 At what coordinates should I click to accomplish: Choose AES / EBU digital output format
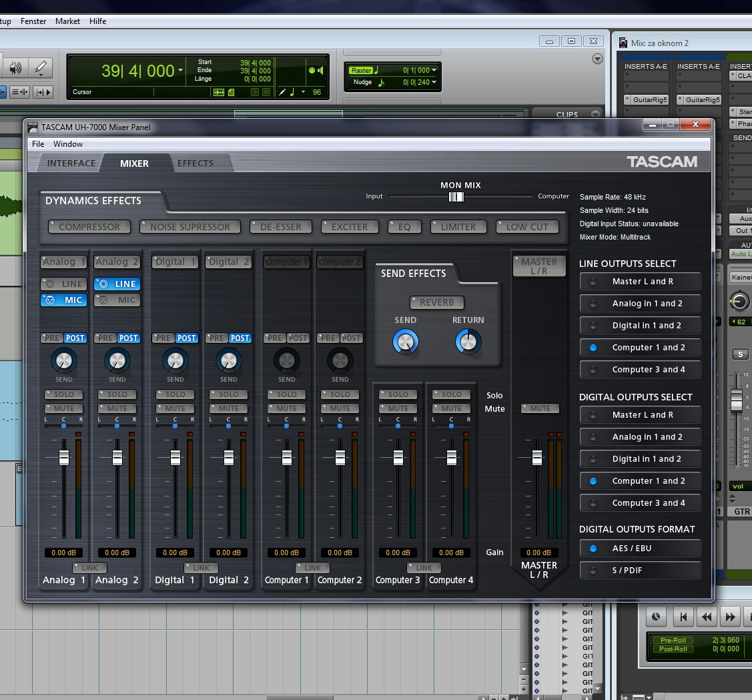click(641, 548)
